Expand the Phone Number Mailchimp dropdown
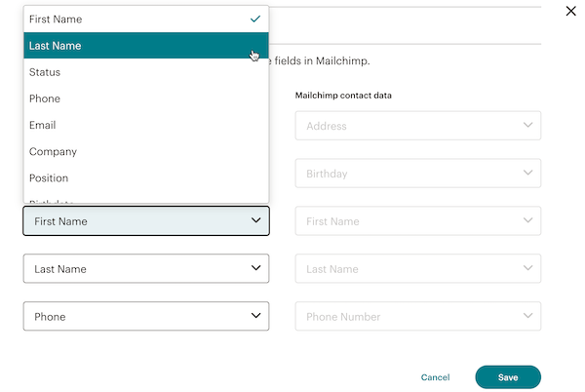585x392 pixels. click(x=417, y=316)
